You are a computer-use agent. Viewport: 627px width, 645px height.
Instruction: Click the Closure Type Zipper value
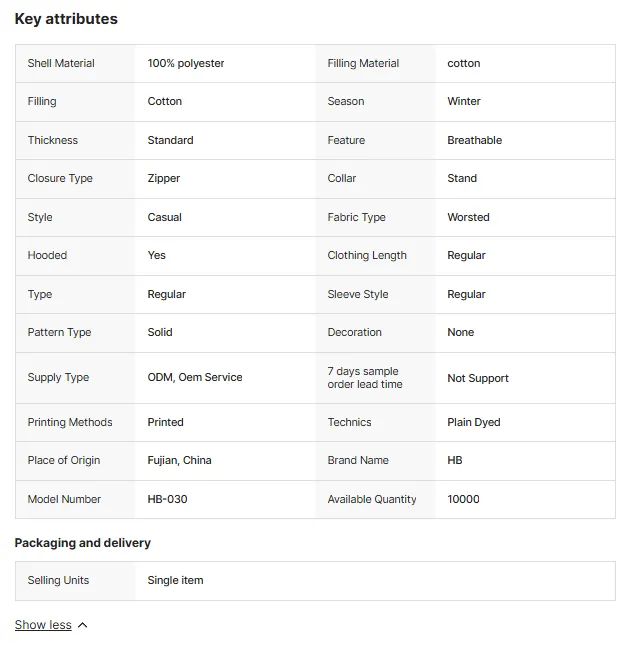point(164,179)
